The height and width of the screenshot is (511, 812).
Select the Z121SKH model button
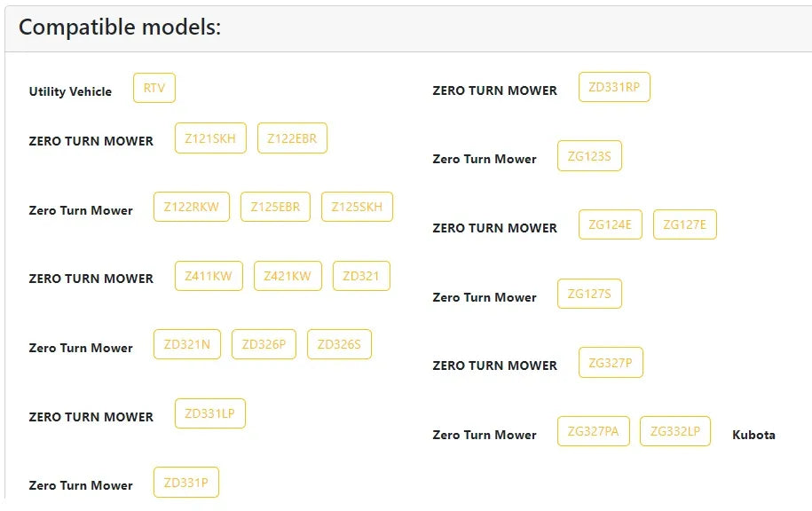tap(210, 138)
